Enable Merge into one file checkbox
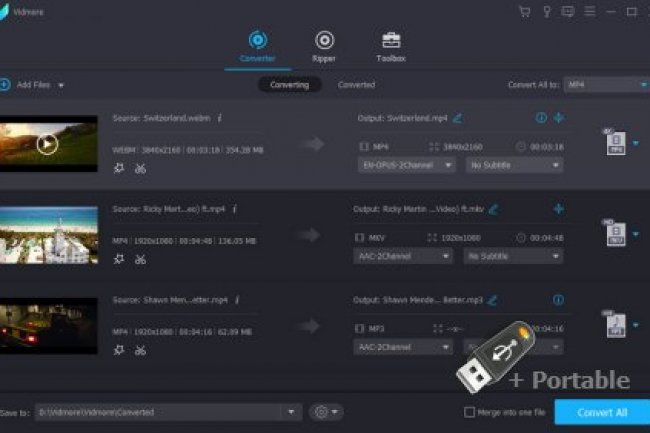This screenshot has height=433, width=650. click(469, 412)
